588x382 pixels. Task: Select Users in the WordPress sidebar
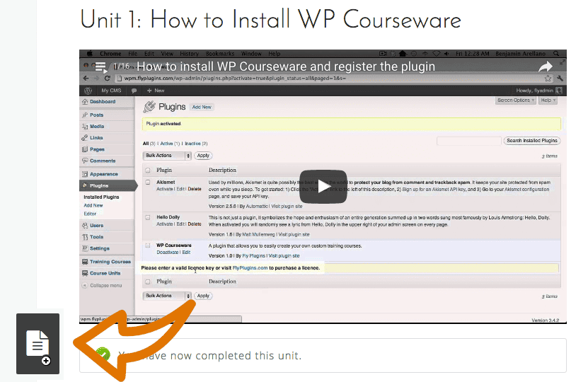tap(96, 225)
